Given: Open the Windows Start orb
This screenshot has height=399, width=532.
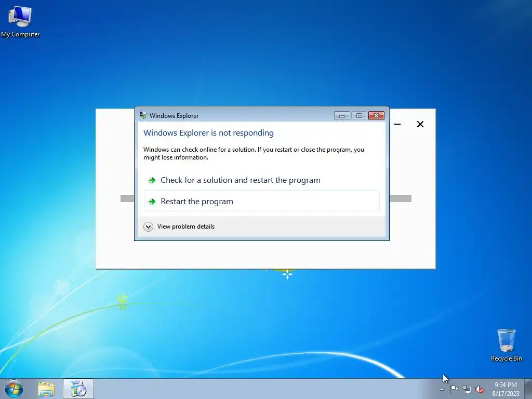Looking at the screenshot, I should (14, 389).
